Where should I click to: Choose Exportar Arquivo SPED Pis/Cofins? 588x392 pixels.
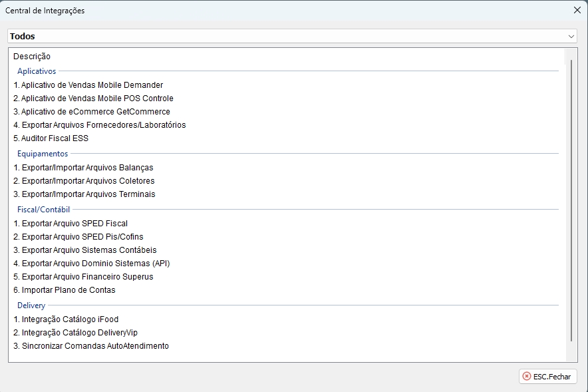78,237
